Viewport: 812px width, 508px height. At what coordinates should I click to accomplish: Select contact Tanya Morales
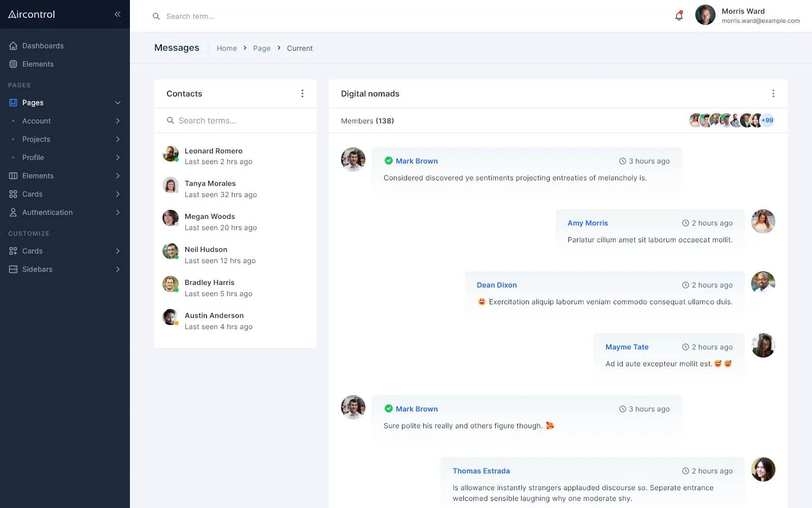pyautogui.click(x=235, y=189)
